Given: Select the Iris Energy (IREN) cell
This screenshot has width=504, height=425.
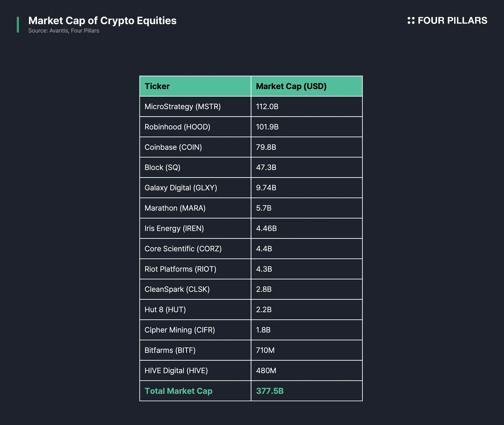Looking at the screenshot, I should pyautogui.click(x=174, y=229).
